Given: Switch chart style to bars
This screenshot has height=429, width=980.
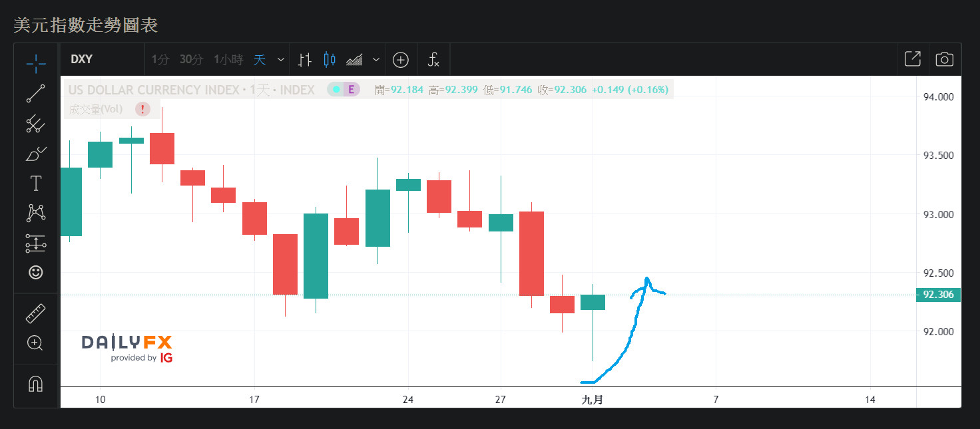Looking at the screenshot, I should tap(305, 60).
